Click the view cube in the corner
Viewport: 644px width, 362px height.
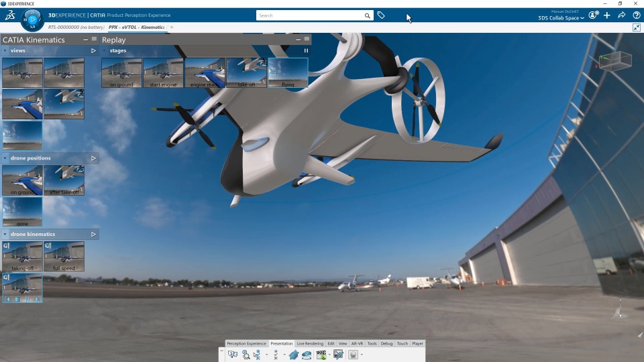(615, 62)
